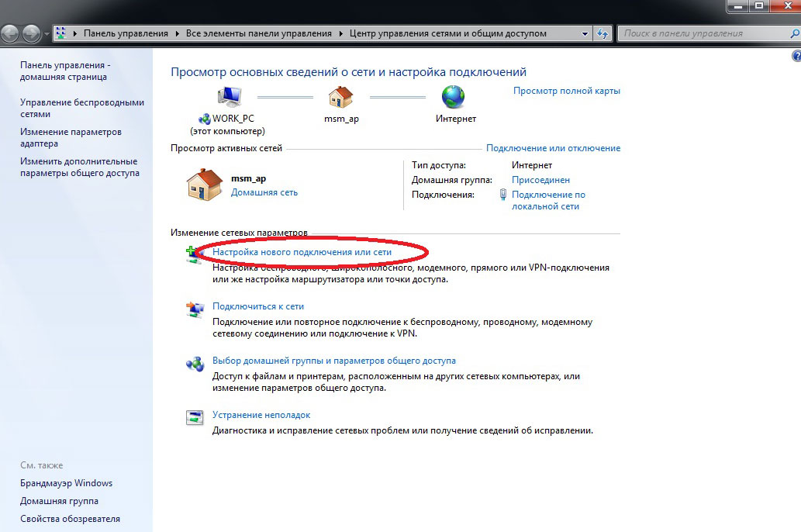Viewport: 801px width, 532px height.
Task: Minimize the window
Action: [738, 5]
